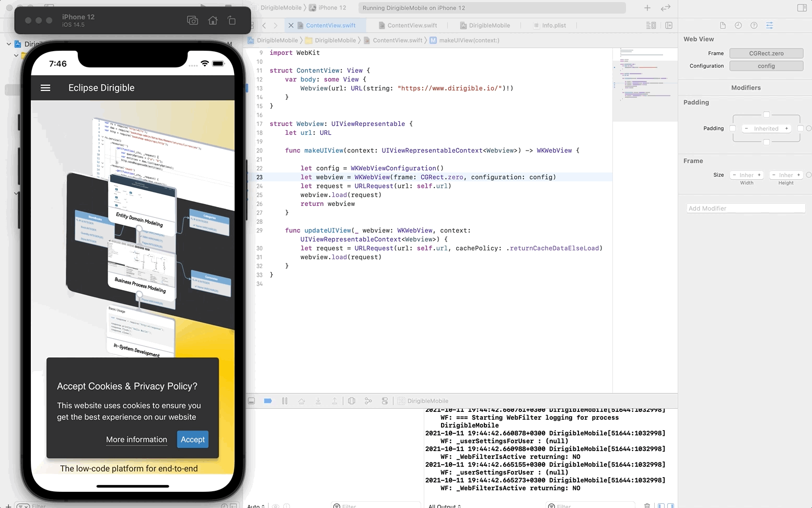812x508 pixels.
Task: Show the History inspector
Action: [x=738, y=25]
